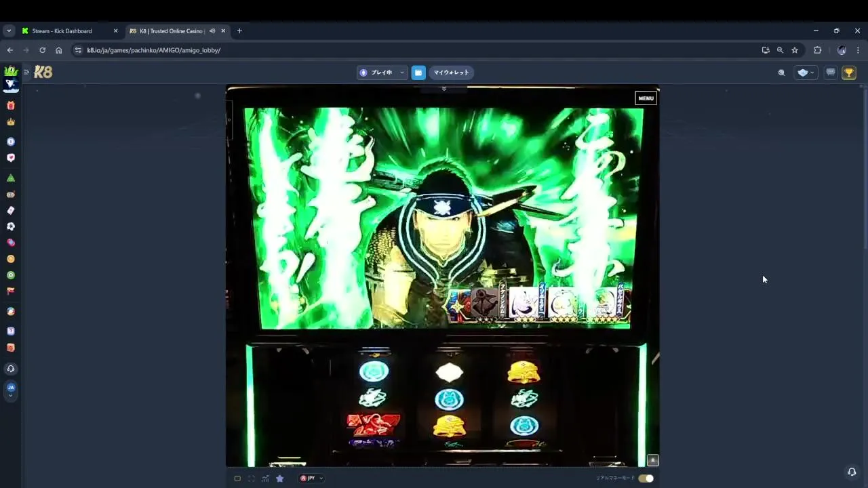Click the green circle sidebar icon

(x=10, y=275)
